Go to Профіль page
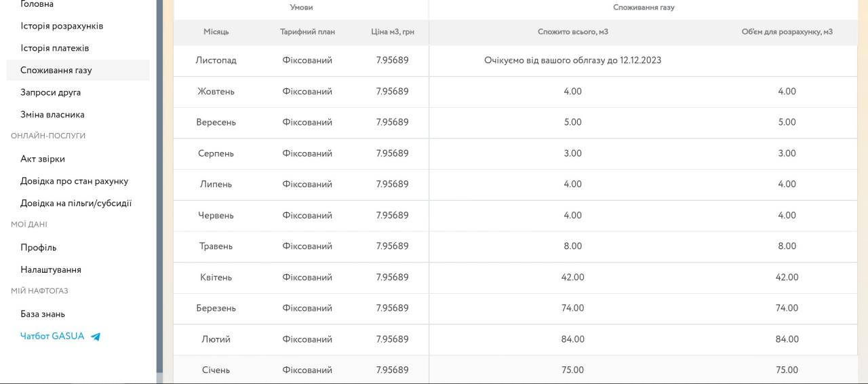Image resolution: width=868 pixels, height=384 pixels. pos(39,248)
